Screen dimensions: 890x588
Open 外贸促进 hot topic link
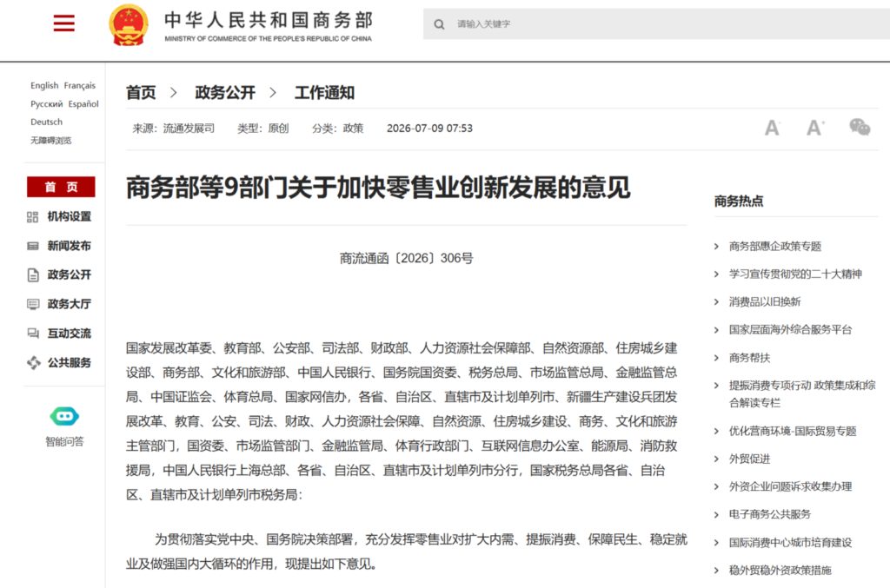point(749,459)
